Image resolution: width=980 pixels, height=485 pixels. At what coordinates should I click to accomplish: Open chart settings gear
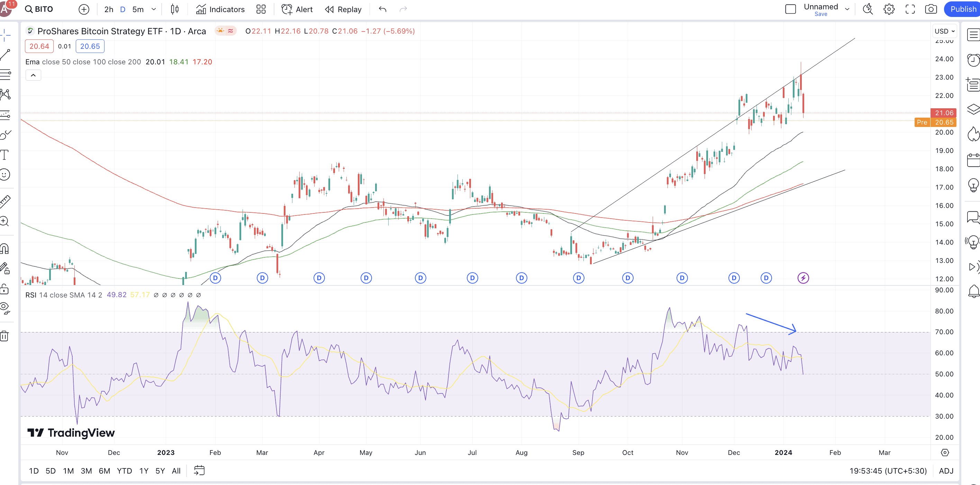point(889,9)
